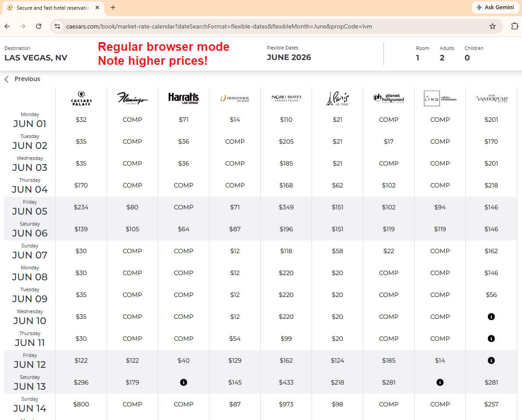This screenshot has height=420, width=522.
Task: Select Caesars Palace $170 rate on Jun 04
Action: (81, 186)
